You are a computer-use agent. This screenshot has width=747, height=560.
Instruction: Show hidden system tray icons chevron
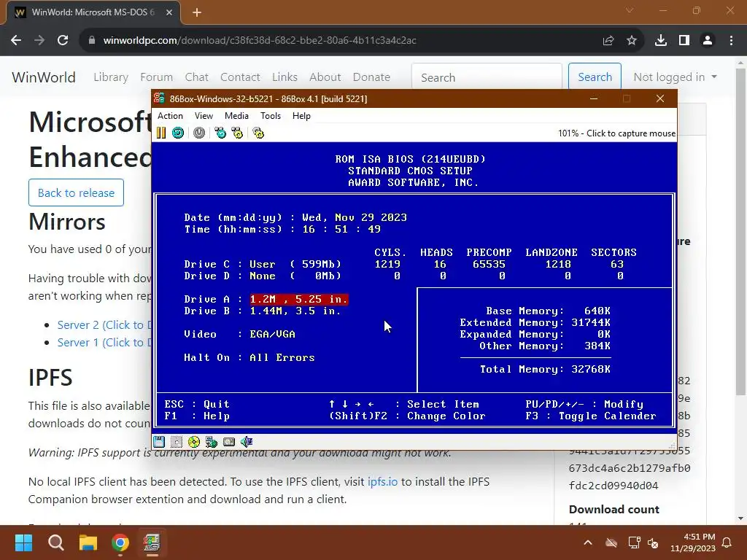588,542
